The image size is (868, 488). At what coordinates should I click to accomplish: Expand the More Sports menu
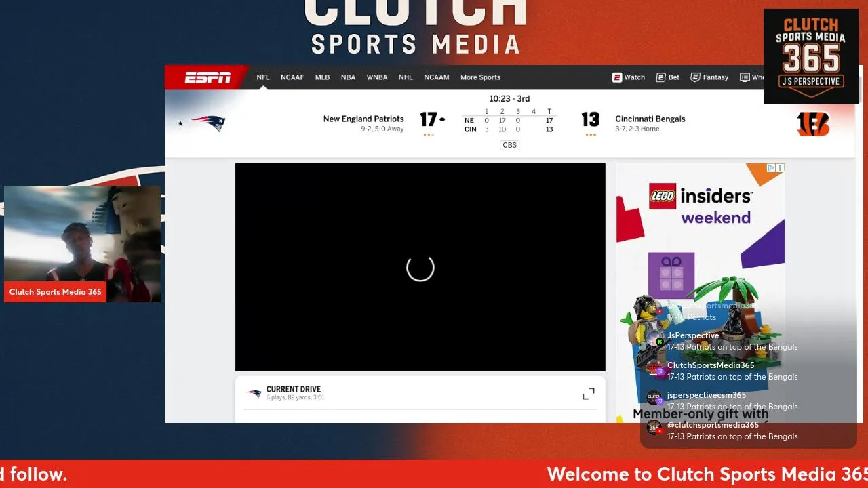480,77
